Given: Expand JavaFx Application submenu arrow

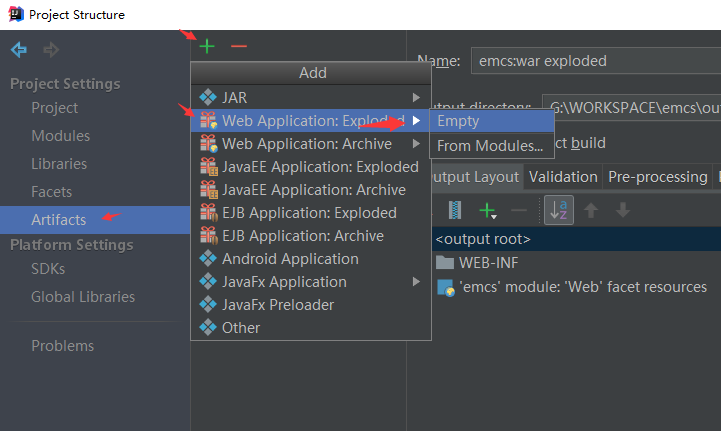Looking at the screenshot, I should (416, 282).
